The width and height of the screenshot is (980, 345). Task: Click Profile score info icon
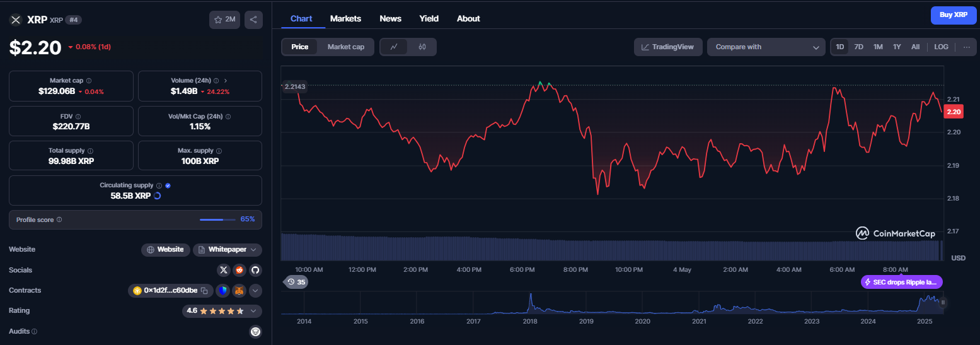pyautogui.click(x=59, y=219)
